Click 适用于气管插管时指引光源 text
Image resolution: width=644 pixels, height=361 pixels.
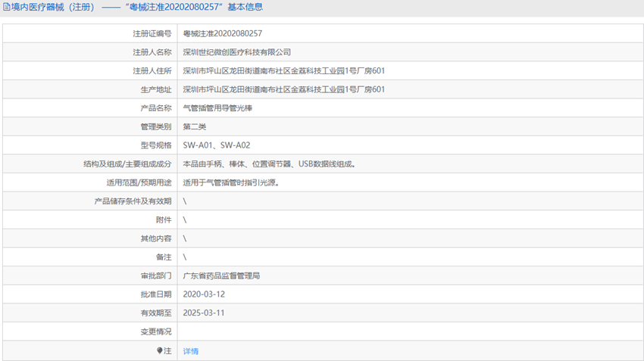[231, 182]
